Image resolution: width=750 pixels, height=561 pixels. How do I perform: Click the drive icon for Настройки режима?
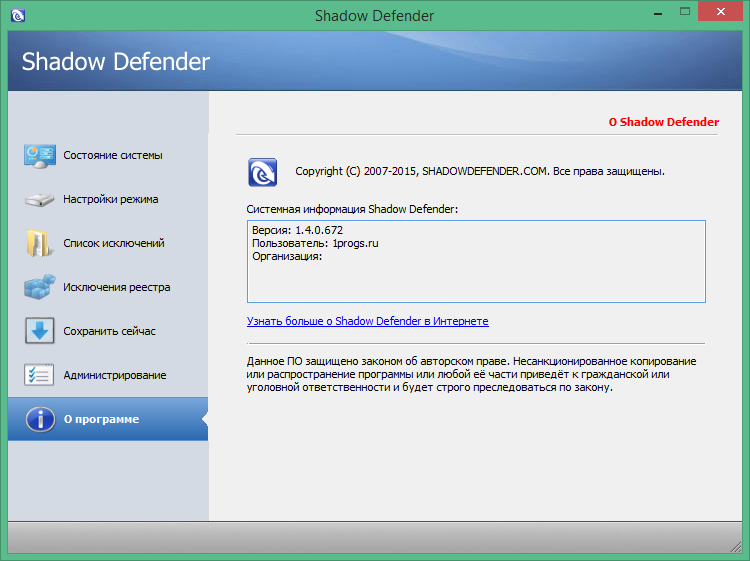38,199
